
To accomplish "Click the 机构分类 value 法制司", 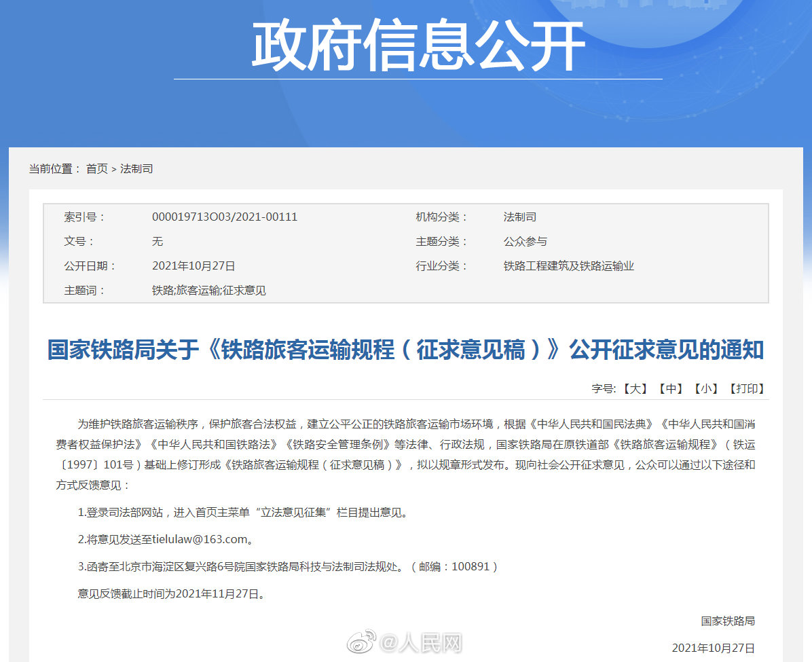I will [519, 217].
